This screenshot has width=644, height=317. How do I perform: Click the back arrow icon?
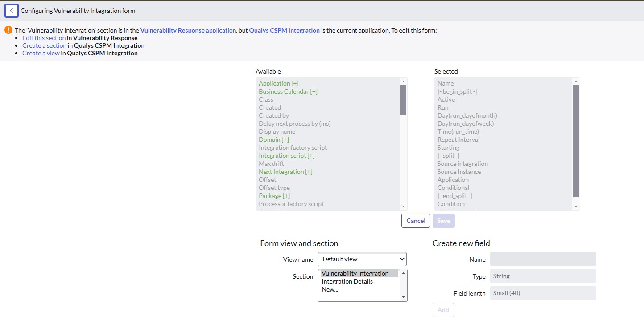click(x=12, y=11)
